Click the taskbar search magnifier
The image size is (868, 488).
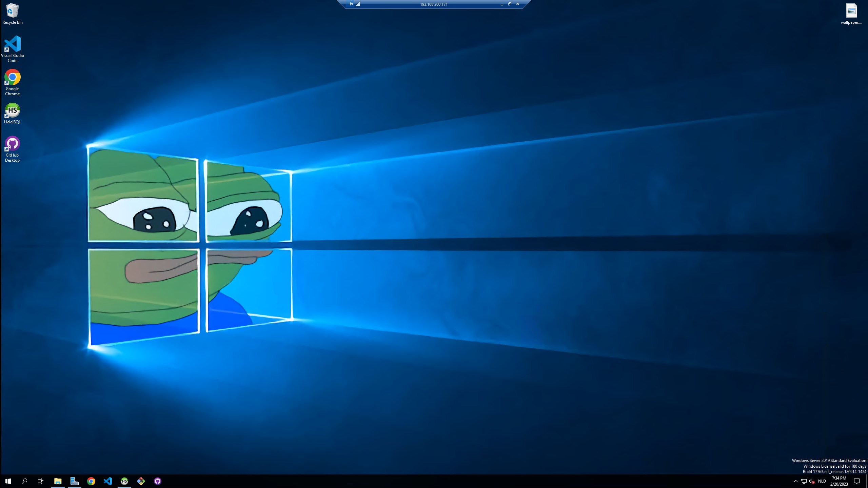pyautogui.click(x=24, y=481)
